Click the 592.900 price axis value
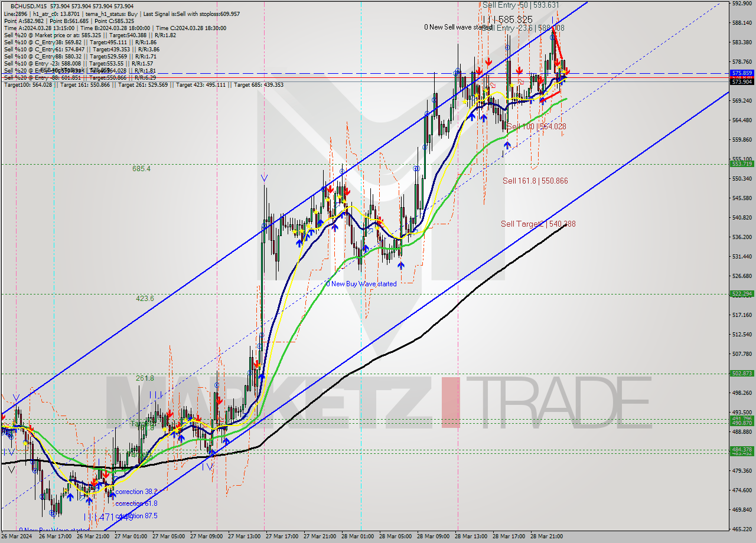 742,3
